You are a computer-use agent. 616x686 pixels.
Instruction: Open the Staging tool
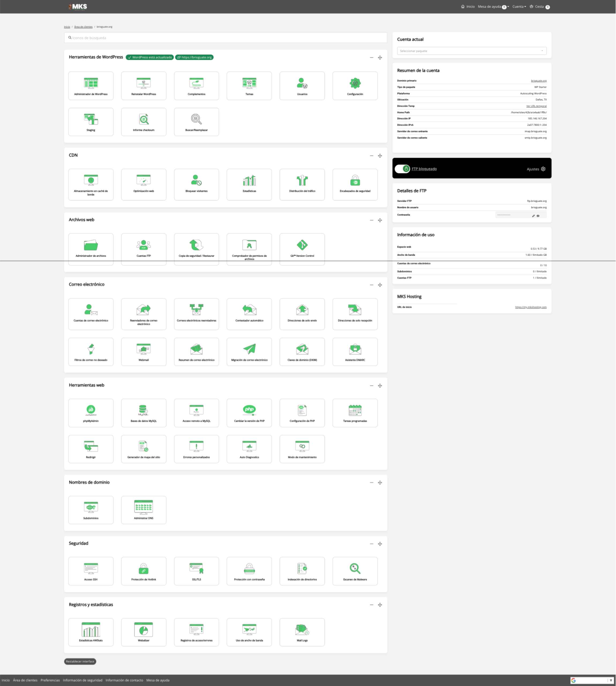pyautogui.click(x=91, y=122)
